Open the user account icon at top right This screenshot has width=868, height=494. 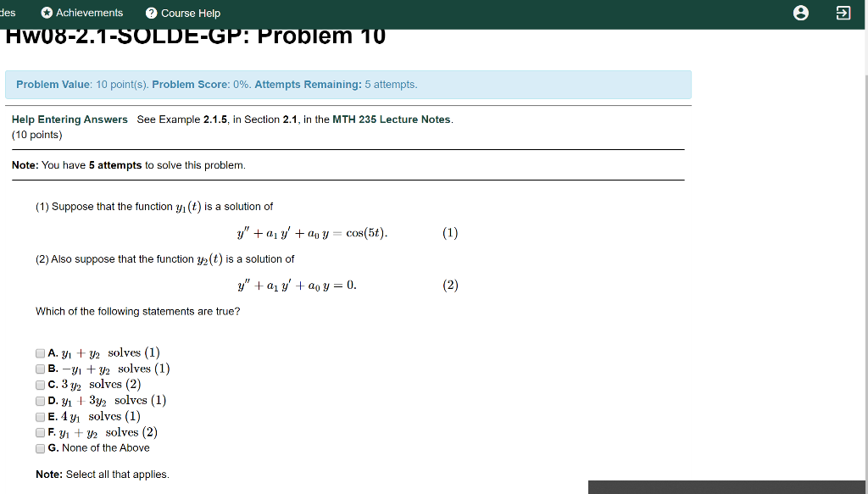click(801, 13)
